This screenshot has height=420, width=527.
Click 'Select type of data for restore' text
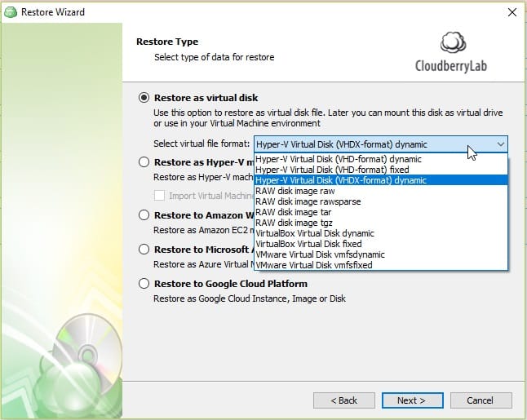click(x=214, y=57)
